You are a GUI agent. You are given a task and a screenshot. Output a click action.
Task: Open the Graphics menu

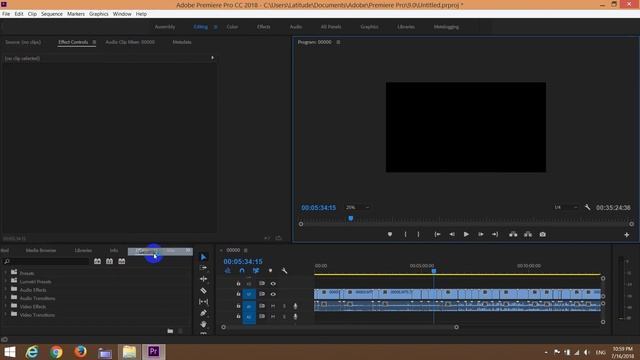99,14
